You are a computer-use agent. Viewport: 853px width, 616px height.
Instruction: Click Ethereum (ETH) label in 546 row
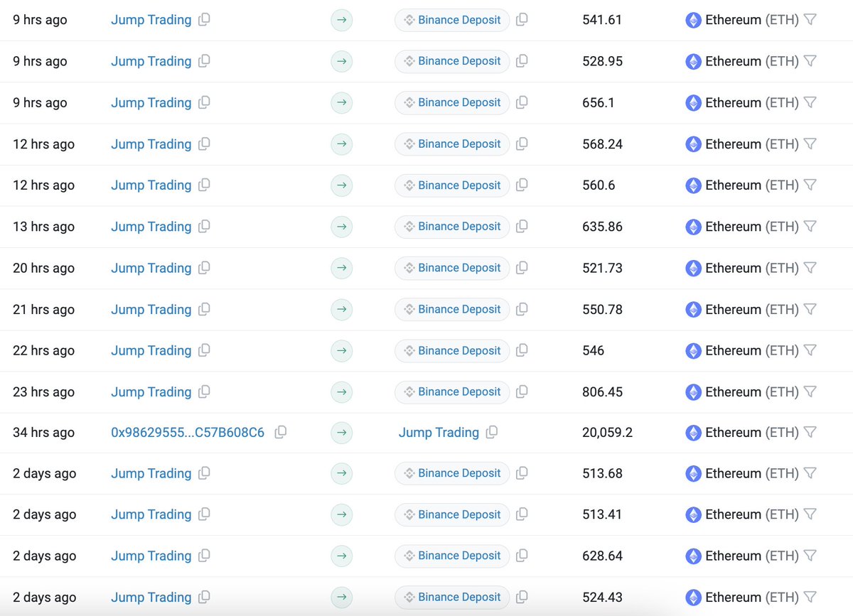(x=752, y=350)
